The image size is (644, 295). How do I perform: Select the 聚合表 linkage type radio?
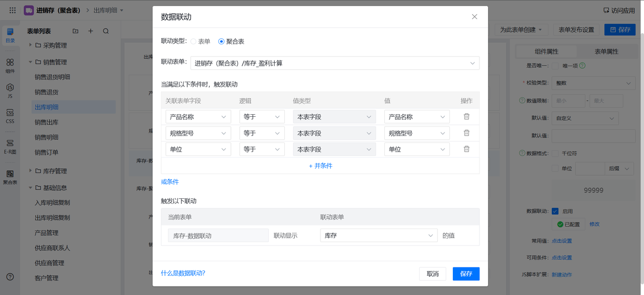point(221,41)
